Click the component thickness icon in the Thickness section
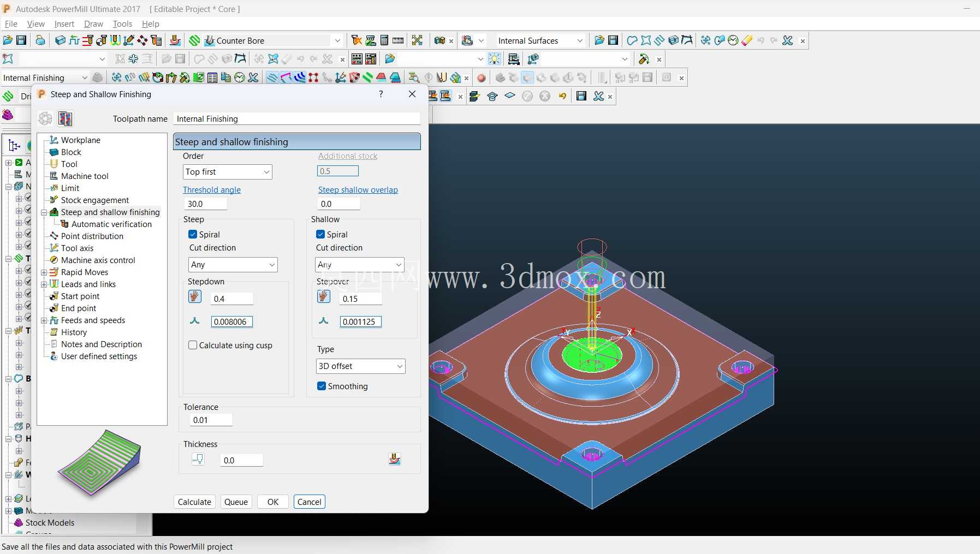Image resolution: width=980 pixels, height=554 pixels. [395, 459]
